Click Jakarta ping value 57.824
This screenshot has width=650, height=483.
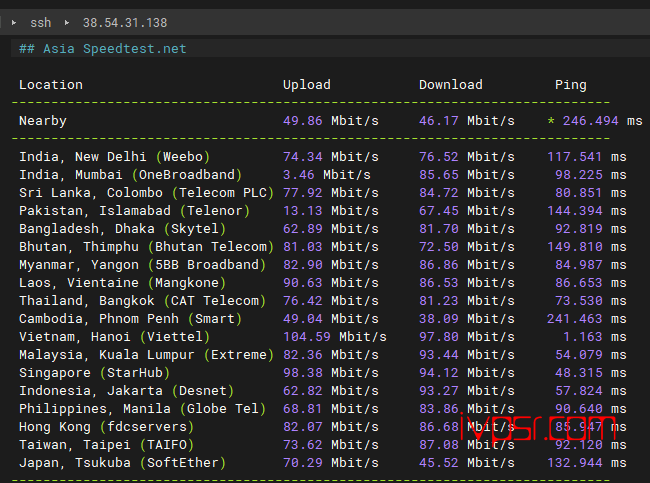578,391
